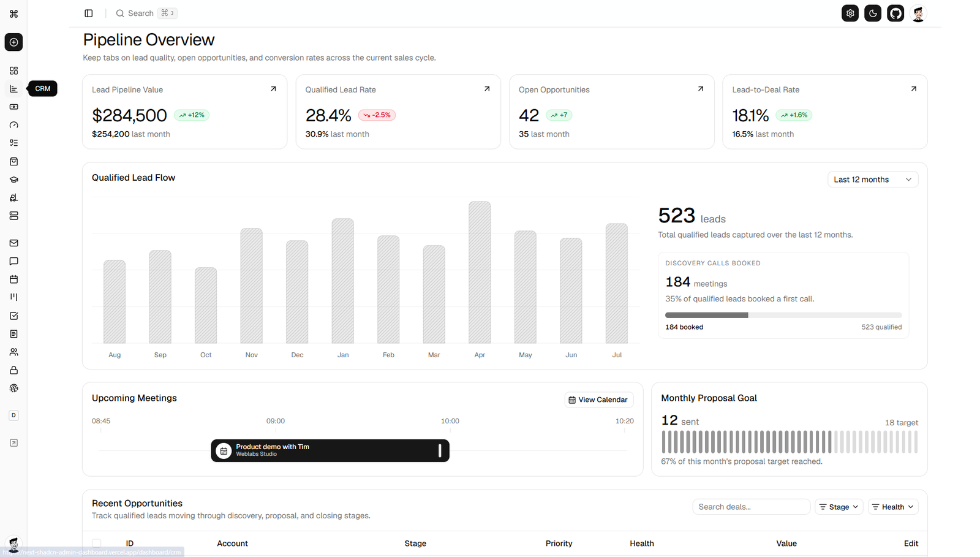Open the speech bubble chat sidebar icon
The height and width of the screenshot is (557, 980).
coord(13,261)
